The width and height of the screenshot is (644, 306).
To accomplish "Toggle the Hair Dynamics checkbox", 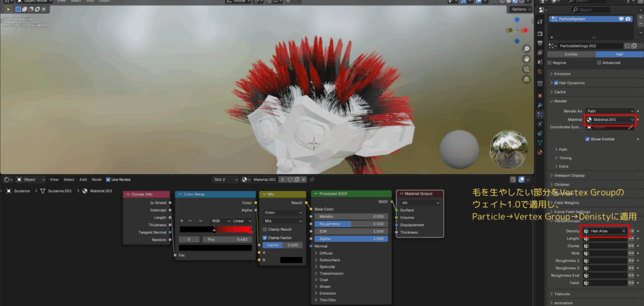I will click(x=556, y=83).
